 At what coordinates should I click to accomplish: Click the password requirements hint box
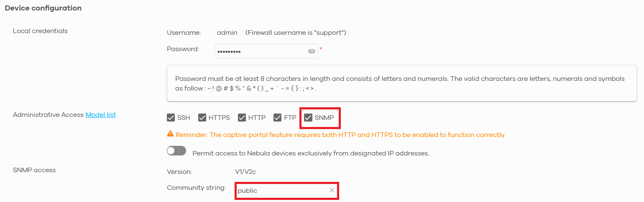pyautogui.click(x=402, y=83)
